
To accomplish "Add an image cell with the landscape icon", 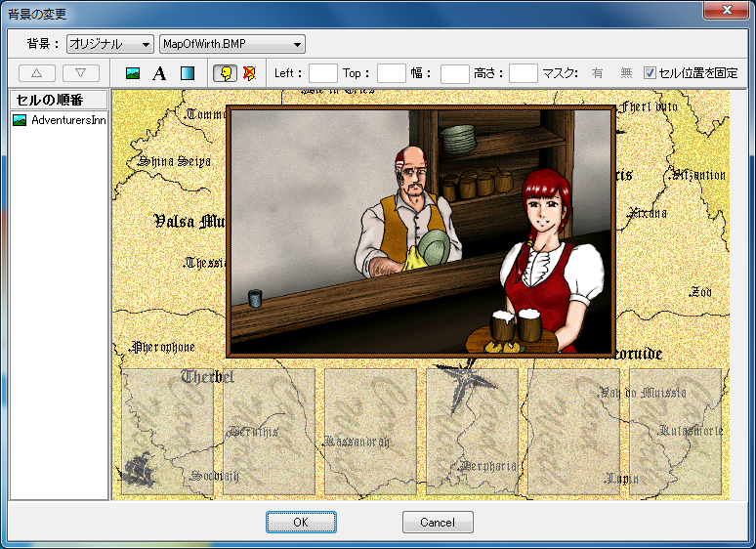I will coord(133,73).
